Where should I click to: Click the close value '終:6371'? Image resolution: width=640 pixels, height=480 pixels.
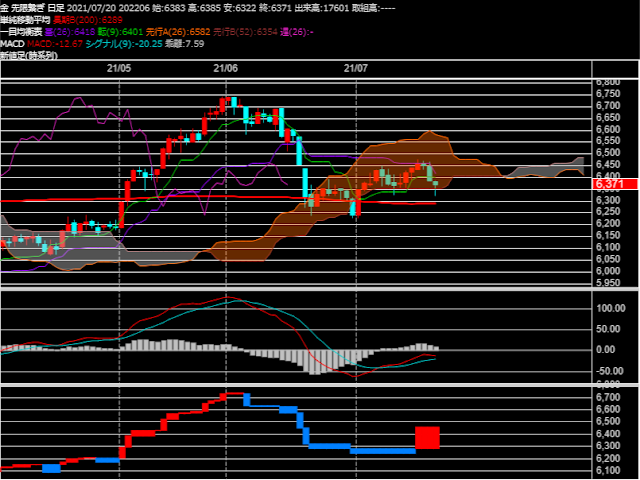tap(276, 8)
